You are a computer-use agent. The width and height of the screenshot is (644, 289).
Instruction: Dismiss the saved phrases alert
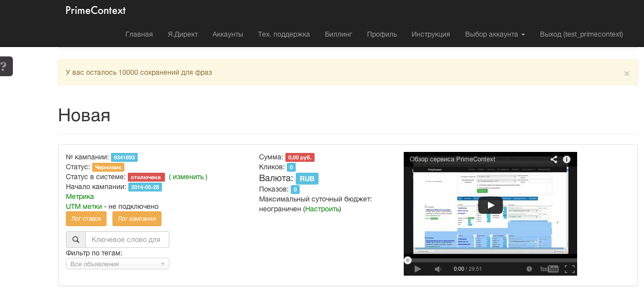click(627, 73)
